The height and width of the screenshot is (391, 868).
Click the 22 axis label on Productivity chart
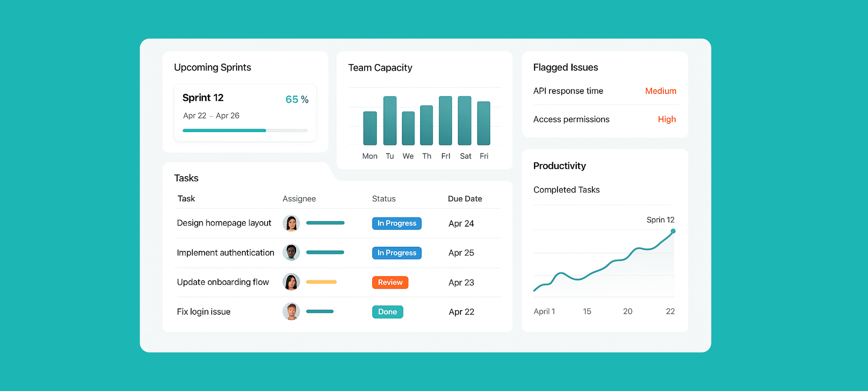(670, 311)
